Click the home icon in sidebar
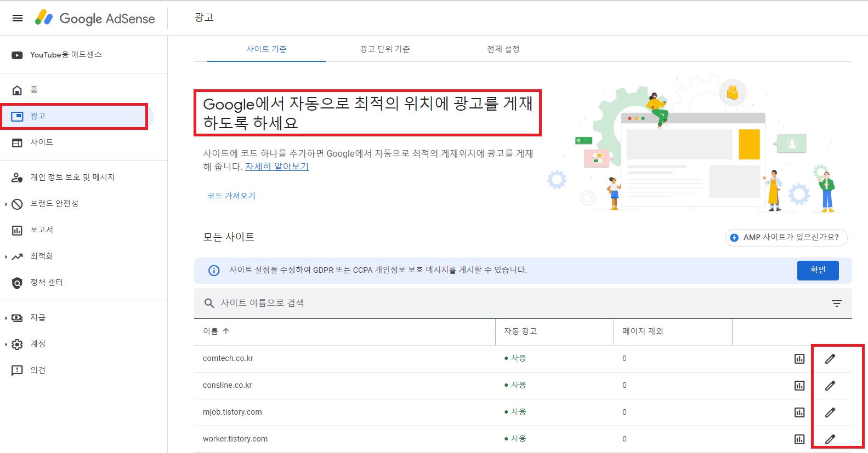 17,90
